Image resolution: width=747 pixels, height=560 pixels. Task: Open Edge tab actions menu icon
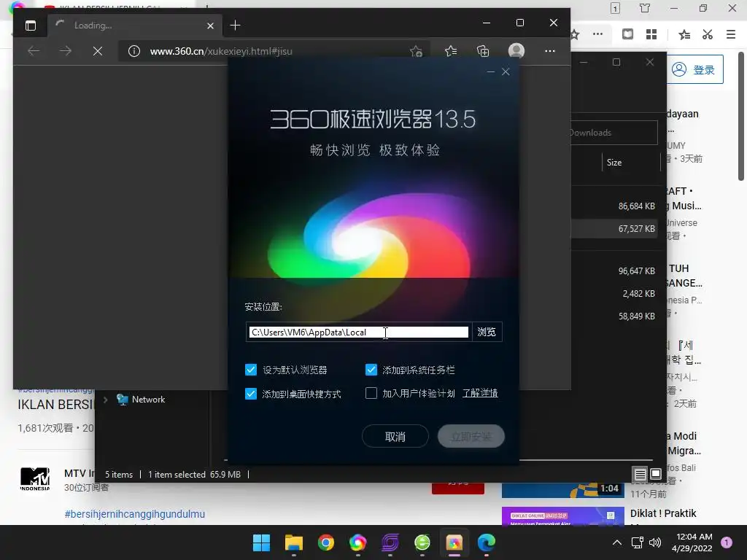click(x=31, y=26)
